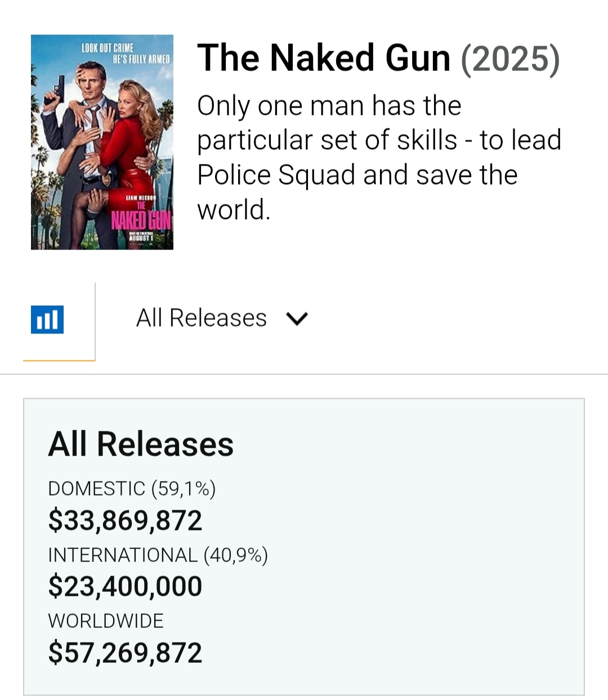
Task: Click the blue bar chart icon
Action: [47, 319]
